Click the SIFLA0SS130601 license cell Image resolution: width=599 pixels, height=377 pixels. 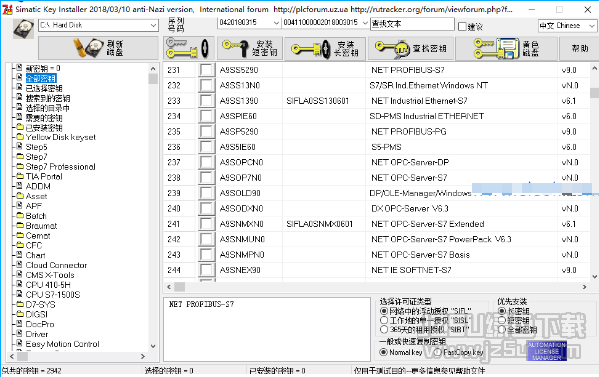(x=324, y=101)
